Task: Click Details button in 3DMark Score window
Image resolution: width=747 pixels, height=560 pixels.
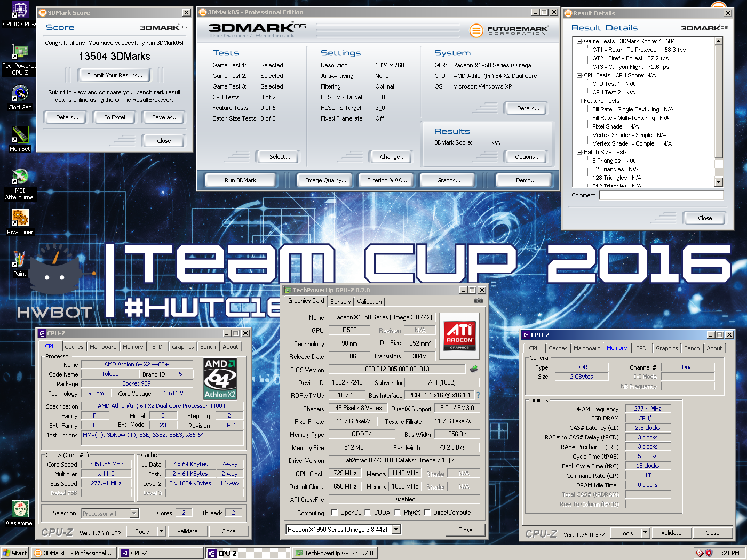Action: pos(67,117)
